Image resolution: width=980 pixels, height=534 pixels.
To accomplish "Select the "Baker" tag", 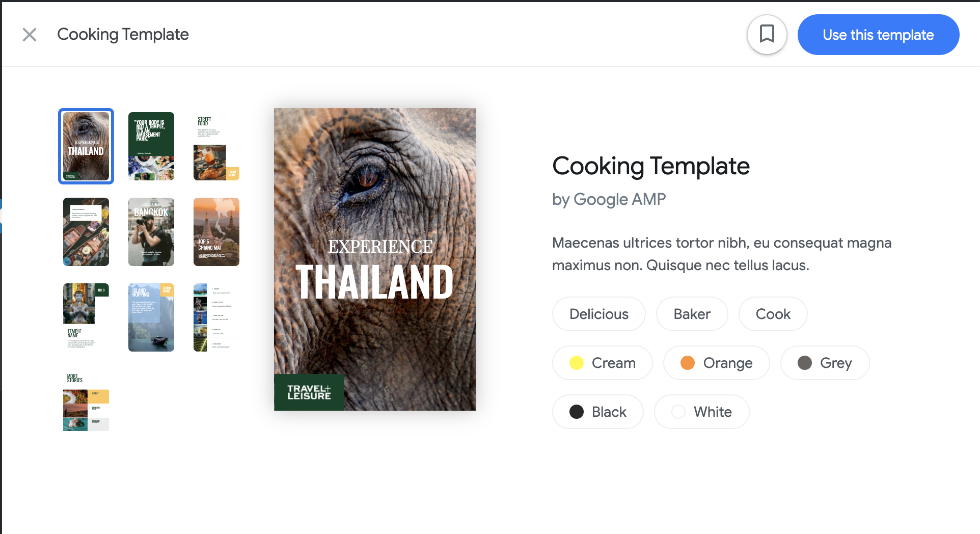I will 692,314.
